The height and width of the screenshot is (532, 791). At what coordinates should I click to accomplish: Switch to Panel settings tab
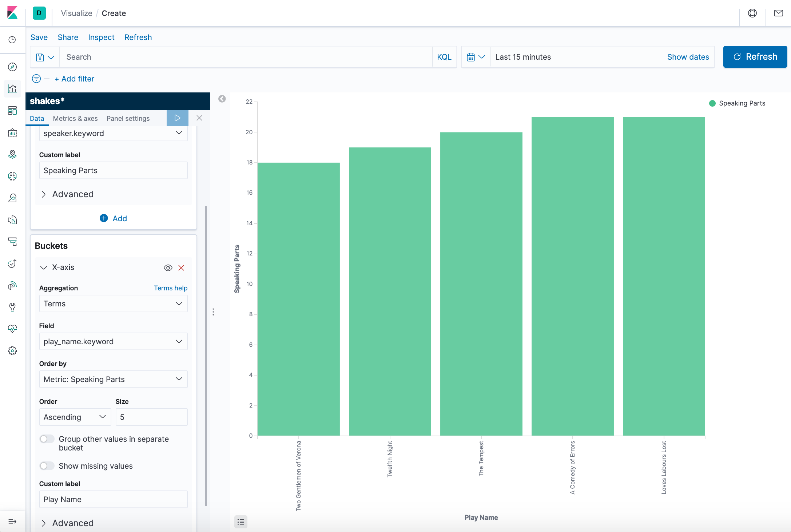click(x=128, y=118)
